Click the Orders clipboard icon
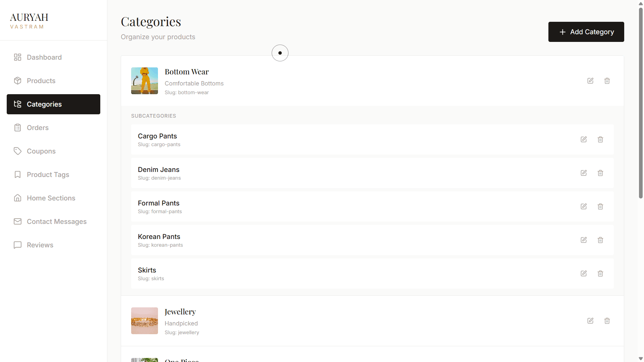644x362 pixels. 17,128
